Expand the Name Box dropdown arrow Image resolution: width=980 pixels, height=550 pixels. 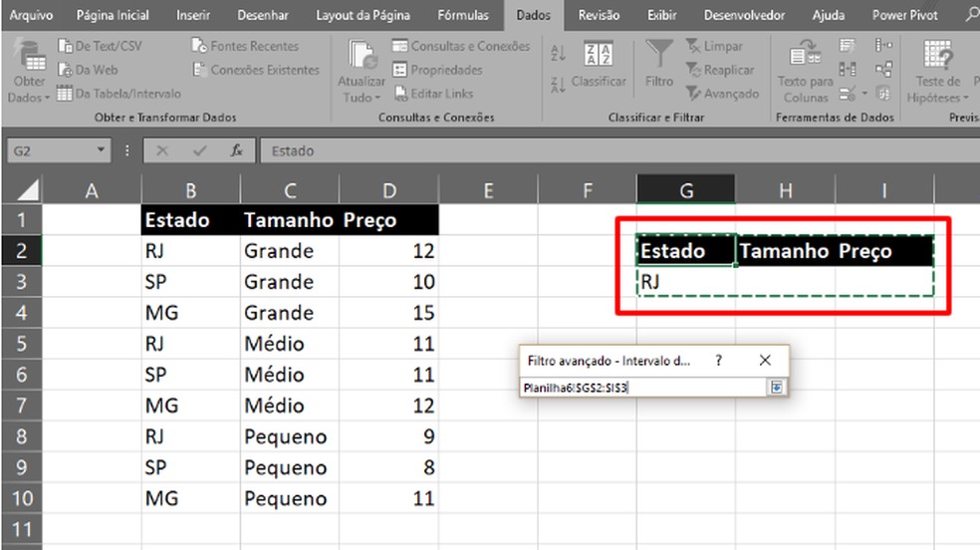coord(101,150)
